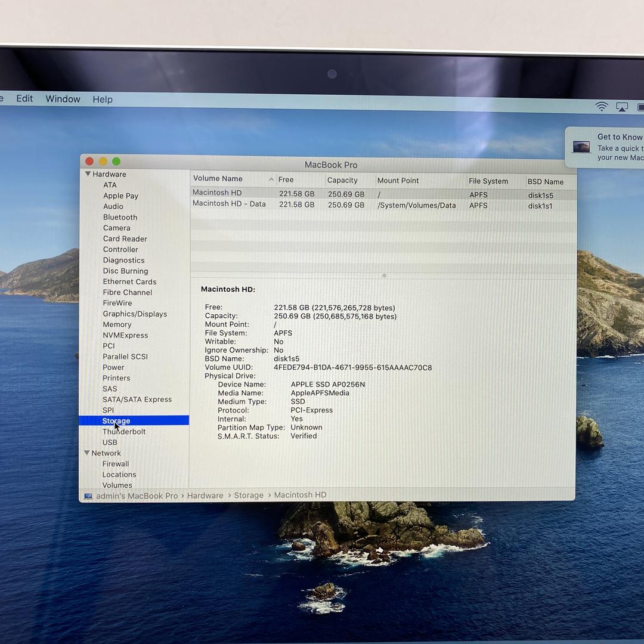Viewport: 644px width, 644px height.
Task: Click the Volume UUID value text
Action: (x=353, y=367)
